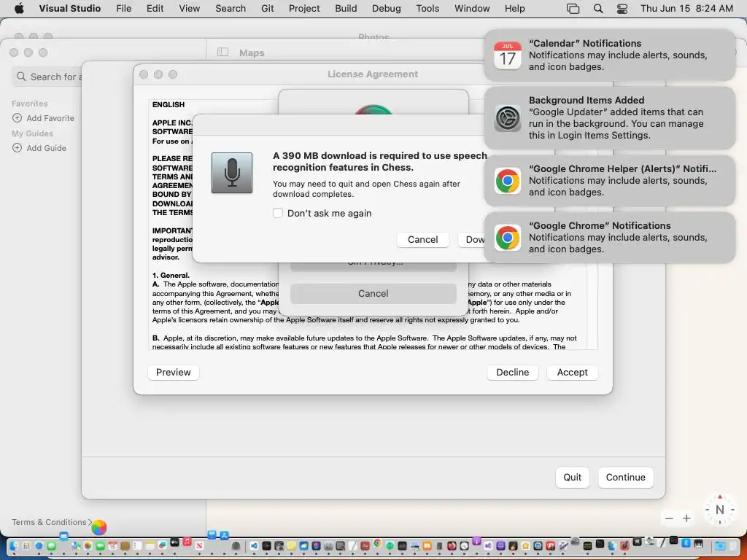Zoom out with the minus icon in Maps
The height and width of the screenshot is (560, 747).
pos(670,518)
